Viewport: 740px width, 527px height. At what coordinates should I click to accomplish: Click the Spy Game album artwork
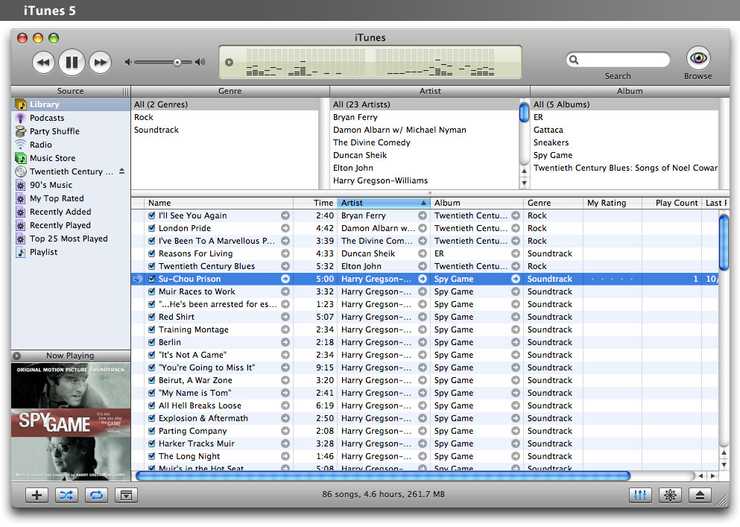pos(71,421)
